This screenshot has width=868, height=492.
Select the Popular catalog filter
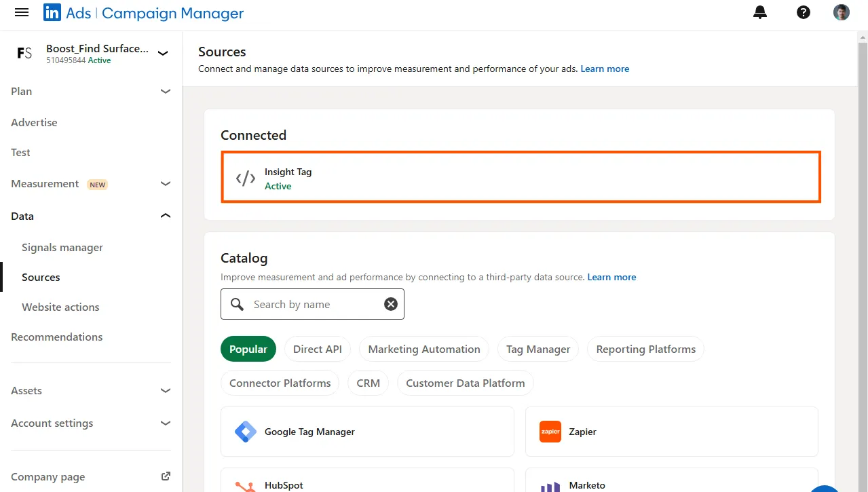248,349
